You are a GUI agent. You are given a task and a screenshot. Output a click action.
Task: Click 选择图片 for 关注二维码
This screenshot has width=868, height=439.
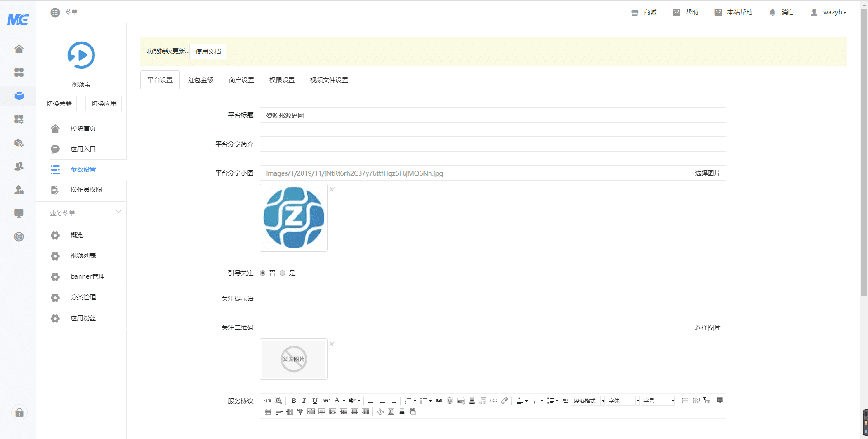pos(708,327)
